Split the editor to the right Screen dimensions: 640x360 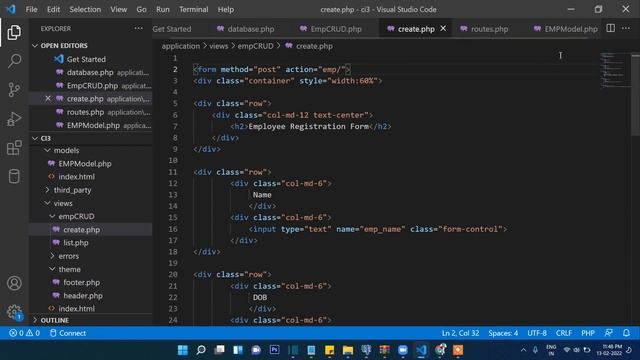(x=610, y=28)
